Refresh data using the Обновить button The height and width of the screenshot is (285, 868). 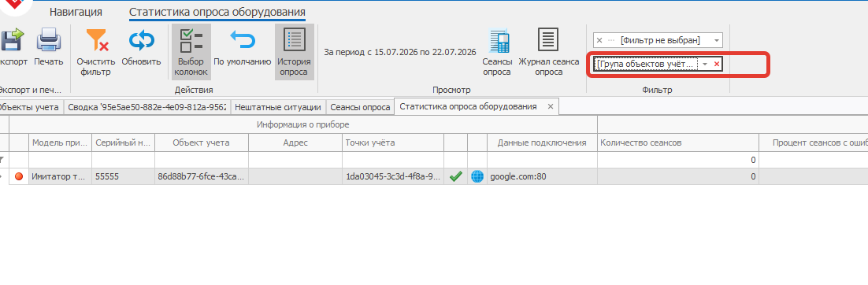tap(141, 47)
